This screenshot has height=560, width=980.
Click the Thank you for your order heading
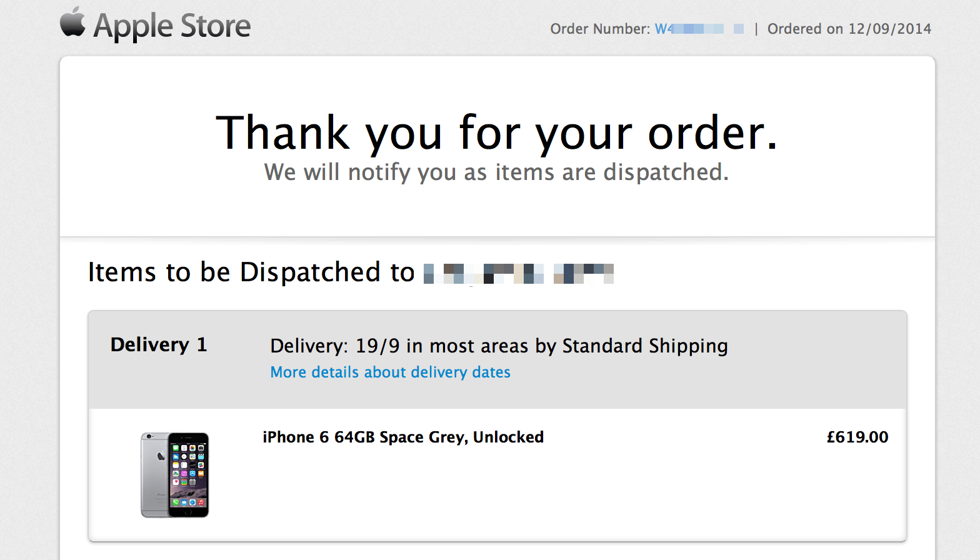(497, 132)
